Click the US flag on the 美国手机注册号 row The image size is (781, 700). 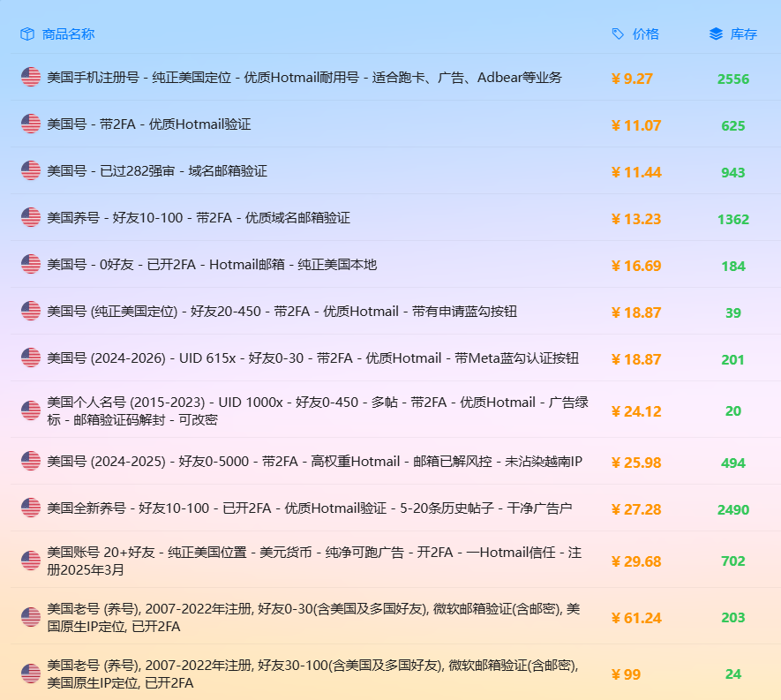(31, 77)
